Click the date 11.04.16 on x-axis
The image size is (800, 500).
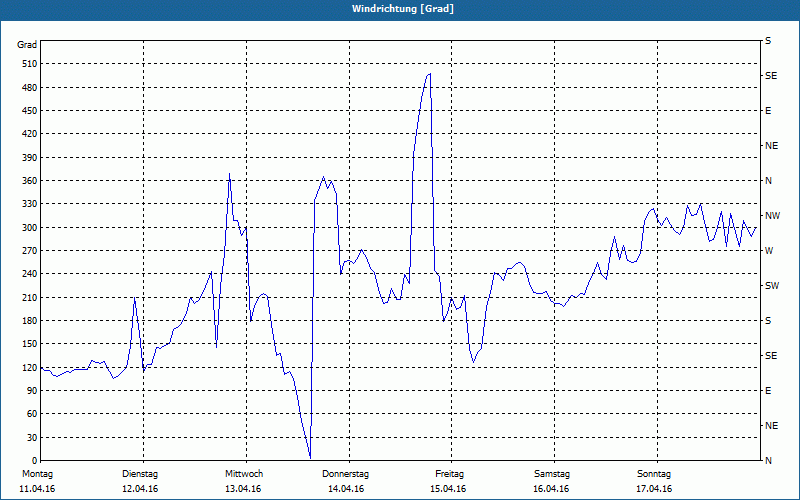[x=37, y=489]
